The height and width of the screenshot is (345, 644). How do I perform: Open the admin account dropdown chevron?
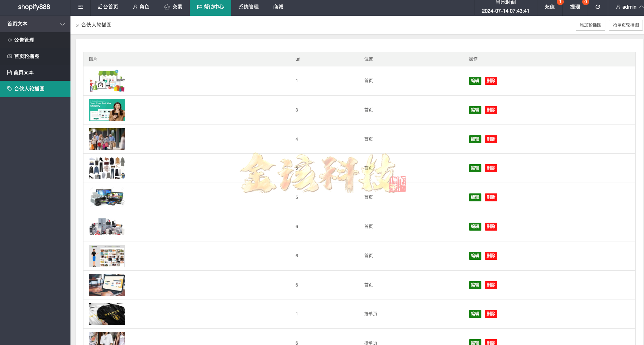[640, 7]
